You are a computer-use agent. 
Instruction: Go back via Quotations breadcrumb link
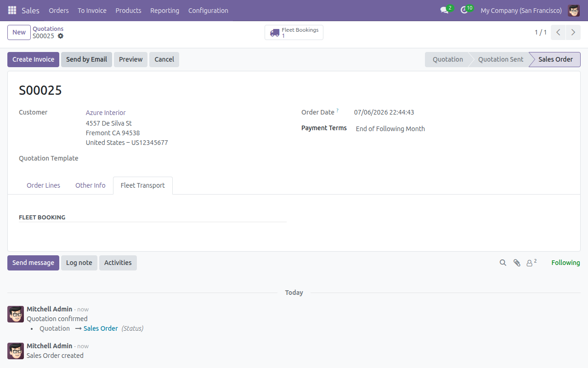48,29
